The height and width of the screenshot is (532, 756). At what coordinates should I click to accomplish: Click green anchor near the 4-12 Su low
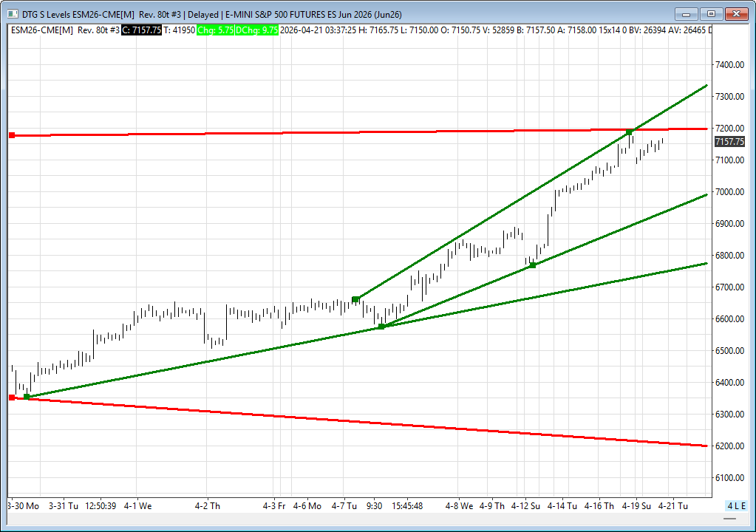(x=532, y=265)
